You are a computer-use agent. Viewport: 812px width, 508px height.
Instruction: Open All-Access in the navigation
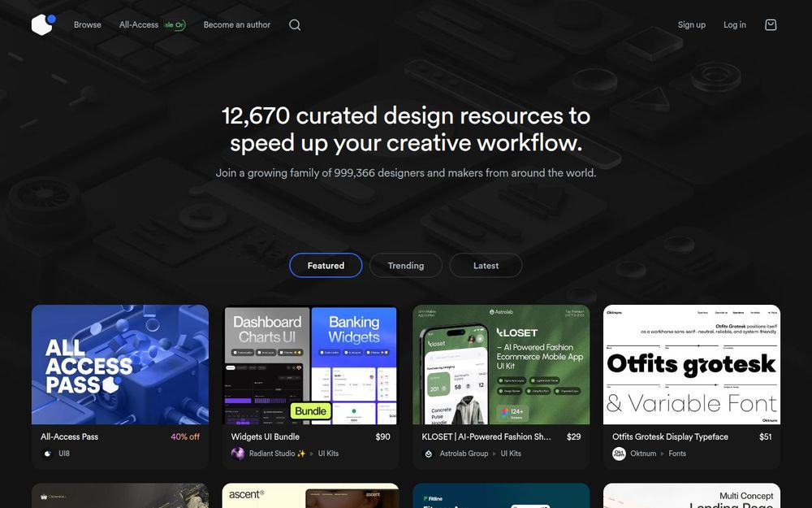coord(139,25)
